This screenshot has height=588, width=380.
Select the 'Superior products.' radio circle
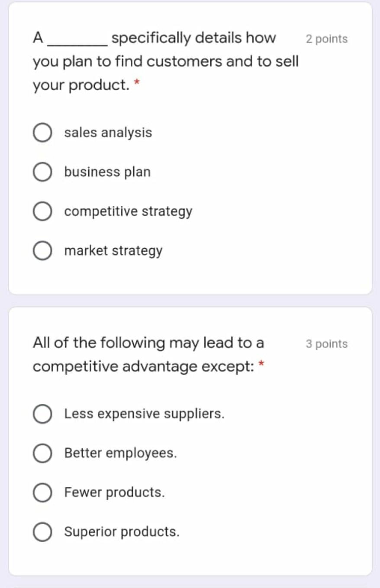pos(42,532)
